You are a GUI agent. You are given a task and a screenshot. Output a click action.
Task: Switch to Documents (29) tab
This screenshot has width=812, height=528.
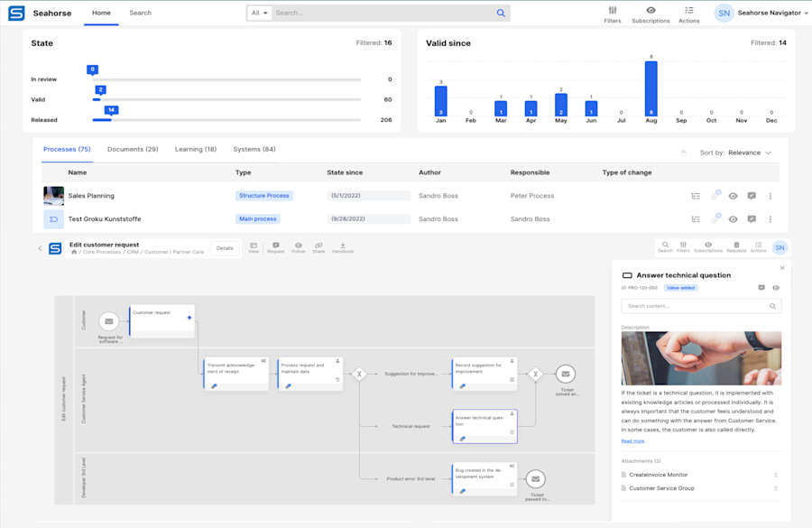(133, 149)
